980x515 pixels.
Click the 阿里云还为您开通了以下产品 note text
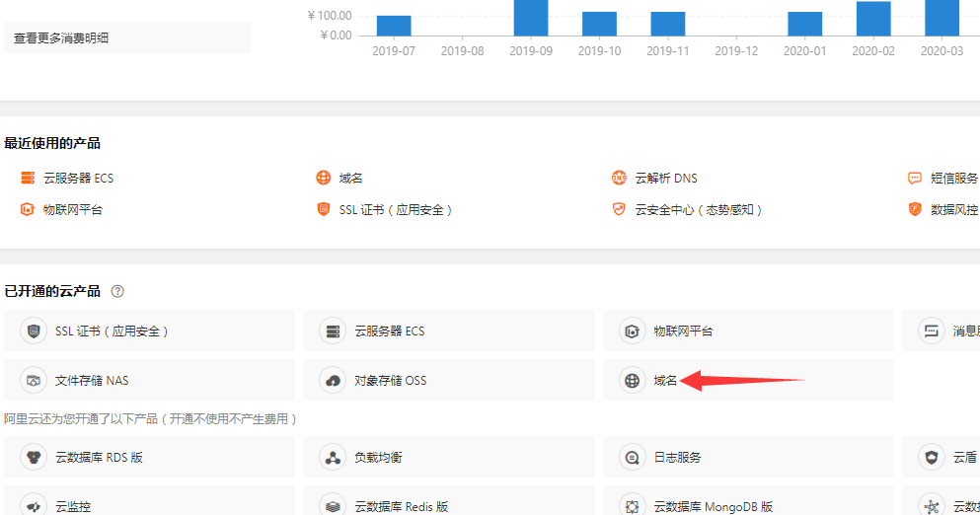coord(150,418)
